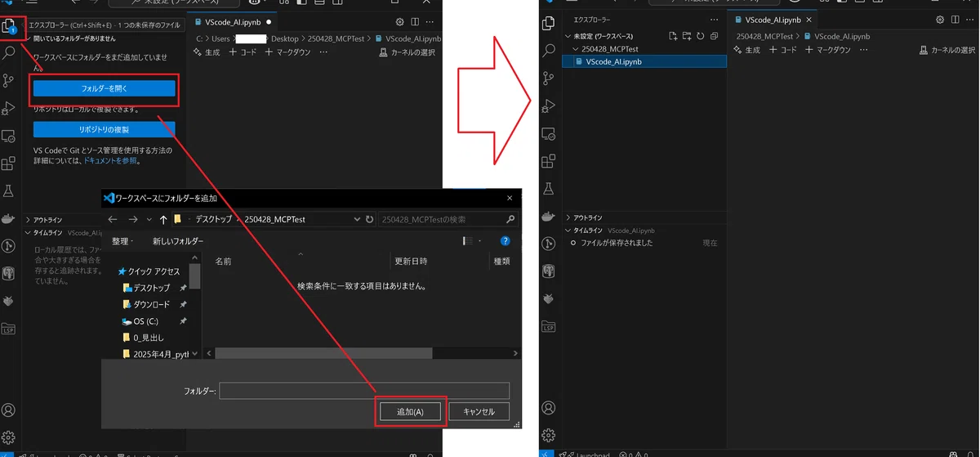Open Search view in right VS Code window
Screen dimensions: 980x457
[x=549, y=51]
